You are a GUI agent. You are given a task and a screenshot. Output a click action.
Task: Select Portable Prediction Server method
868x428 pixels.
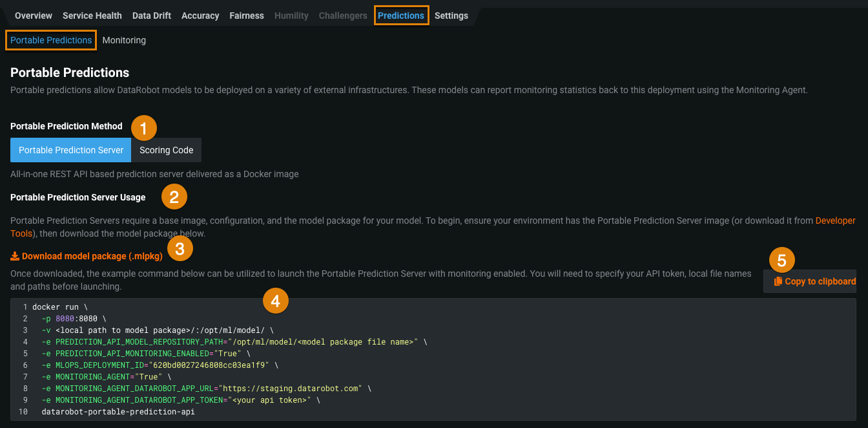(71, 150)
